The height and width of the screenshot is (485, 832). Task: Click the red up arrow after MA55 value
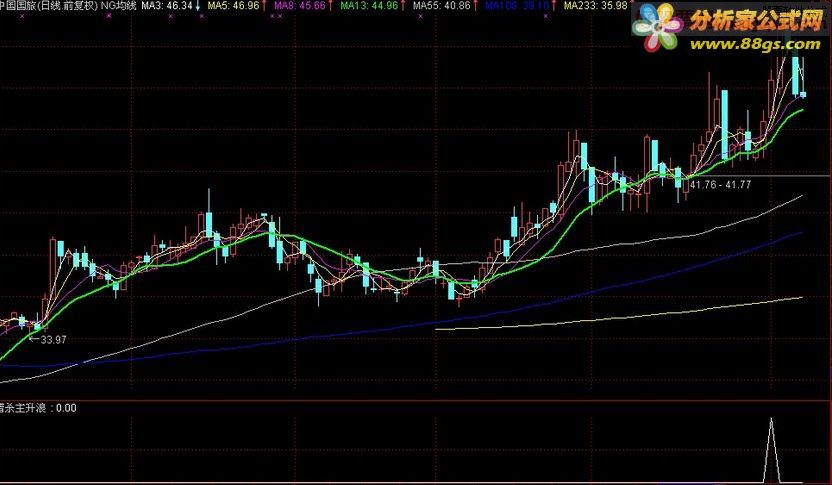click(x=475, y=6)
